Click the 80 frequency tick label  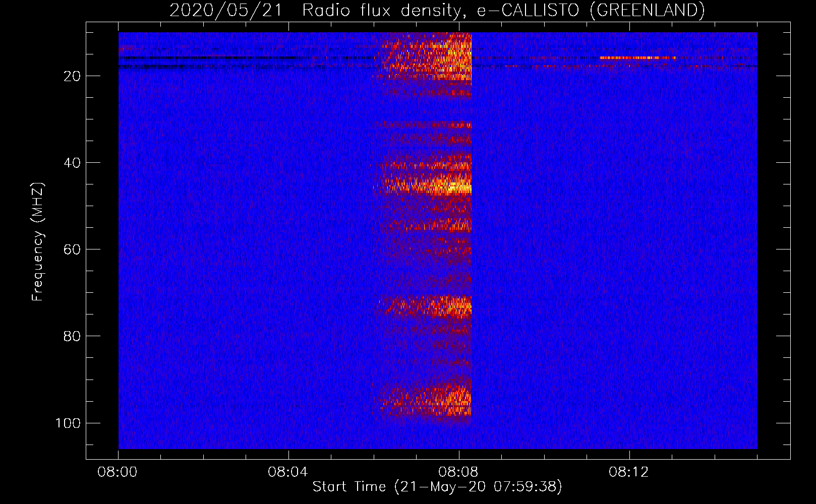tap(72, 336)
